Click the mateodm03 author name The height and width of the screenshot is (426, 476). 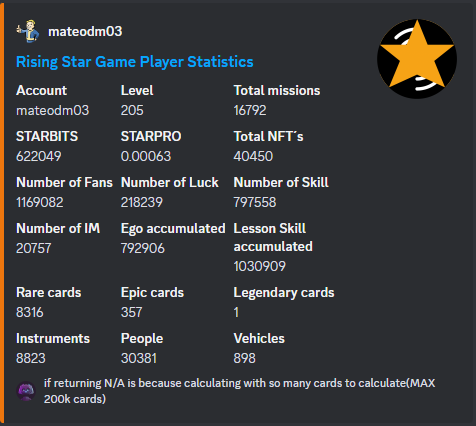(x=85, y=32)
